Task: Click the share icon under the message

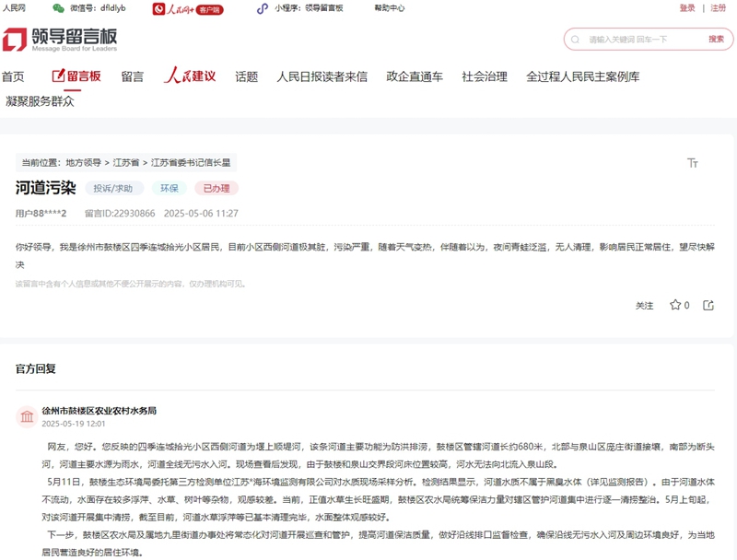Action: tap(708, 305)
